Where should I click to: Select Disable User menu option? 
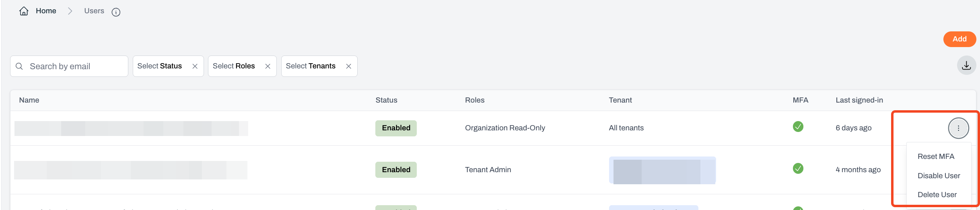point(939,176)
